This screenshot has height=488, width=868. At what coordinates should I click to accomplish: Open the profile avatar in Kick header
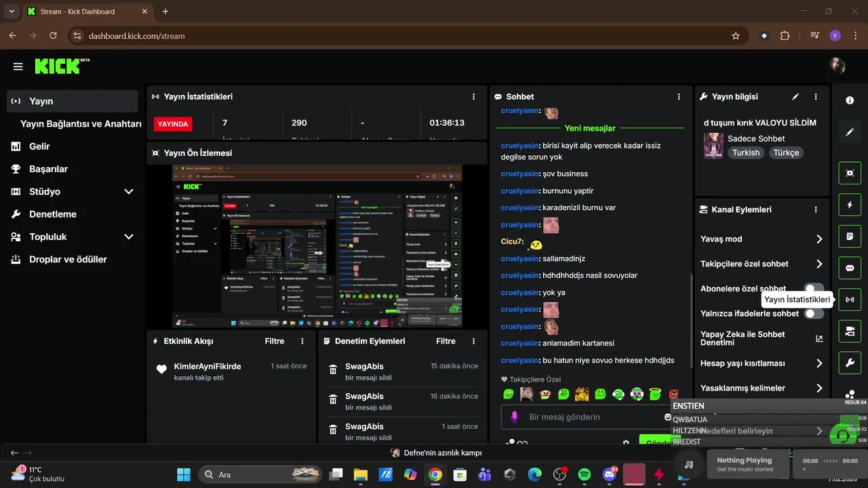point(837,66)
